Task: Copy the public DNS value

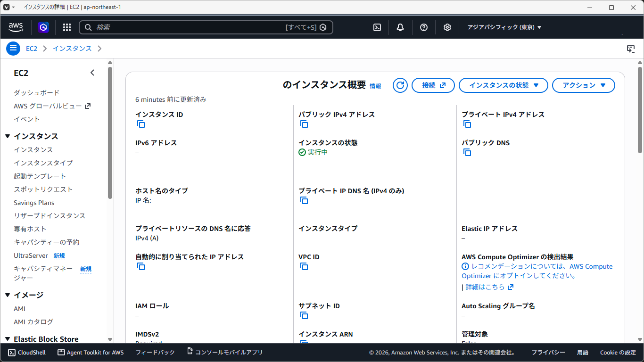Action: (x=467, y=152)
